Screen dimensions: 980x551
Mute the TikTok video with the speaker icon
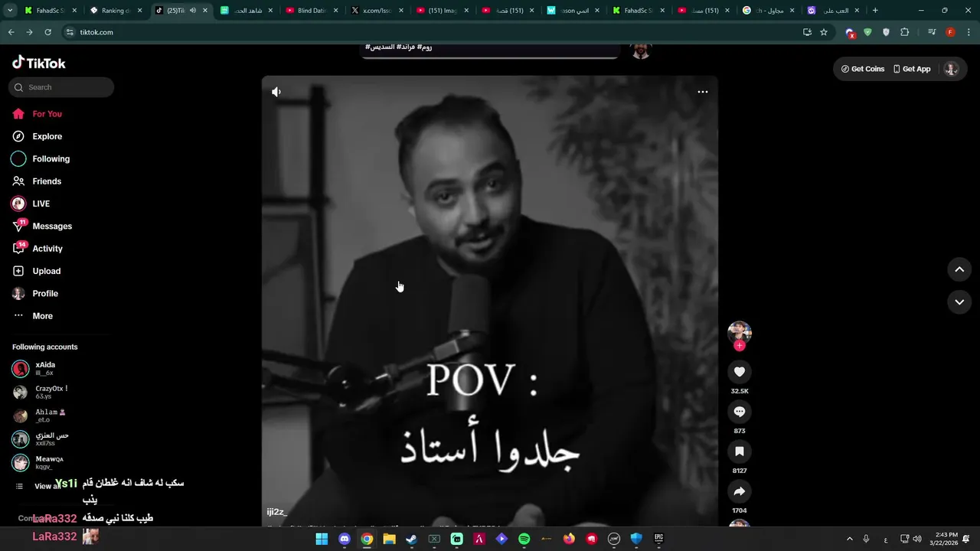276,92
